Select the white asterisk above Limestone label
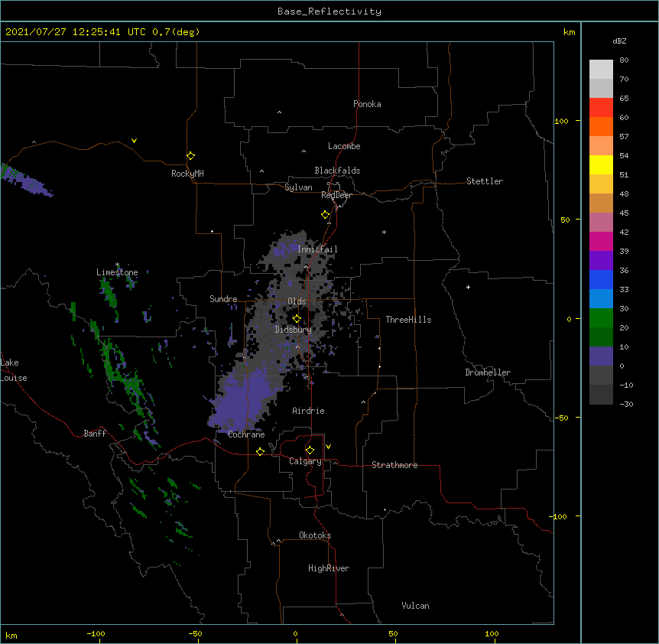The image size is (659, 644). [117, 265]
